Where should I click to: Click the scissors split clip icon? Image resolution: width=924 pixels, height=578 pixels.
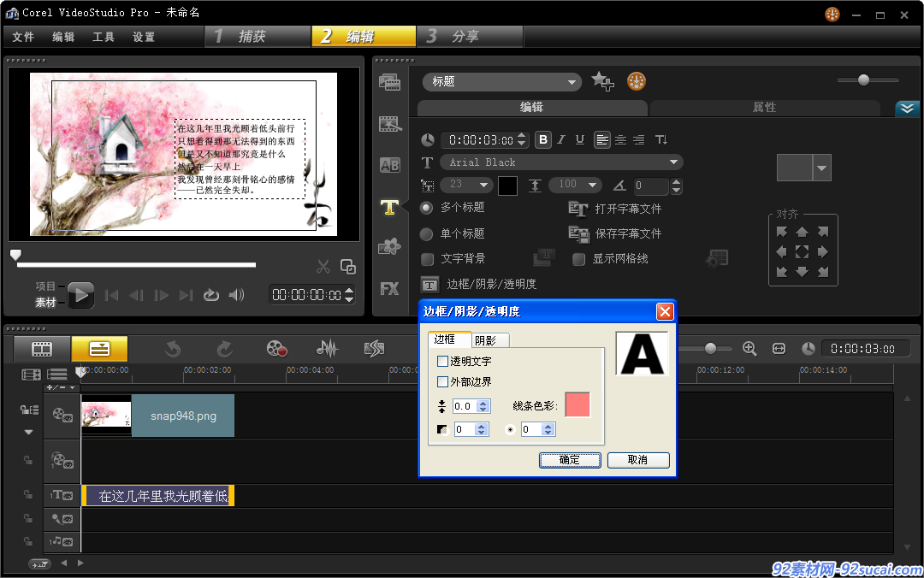pos(323,267)
